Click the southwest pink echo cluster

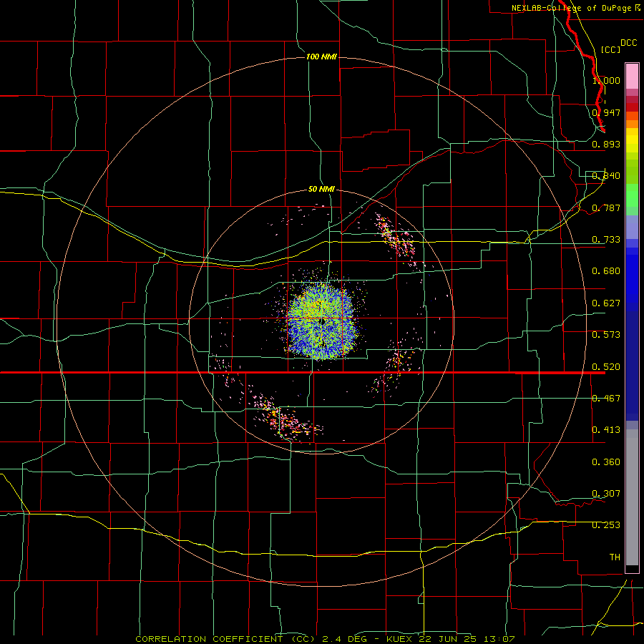click(283, 418)
